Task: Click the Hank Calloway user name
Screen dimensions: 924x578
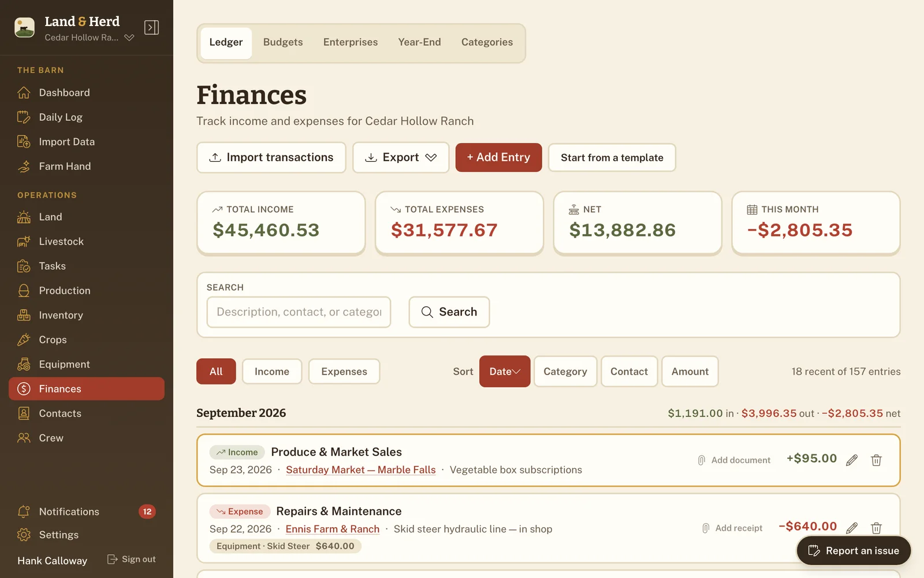Action: click(53, 561)
